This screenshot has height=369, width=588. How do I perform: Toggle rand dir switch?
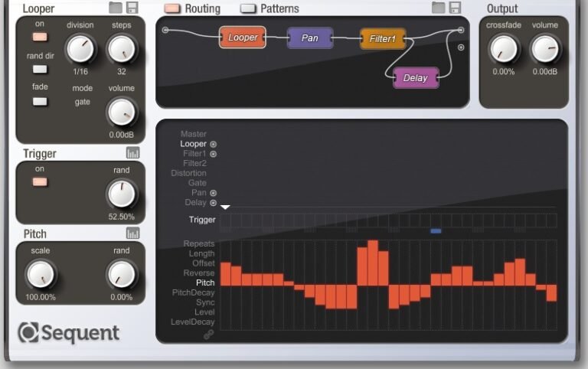[40, 69]
